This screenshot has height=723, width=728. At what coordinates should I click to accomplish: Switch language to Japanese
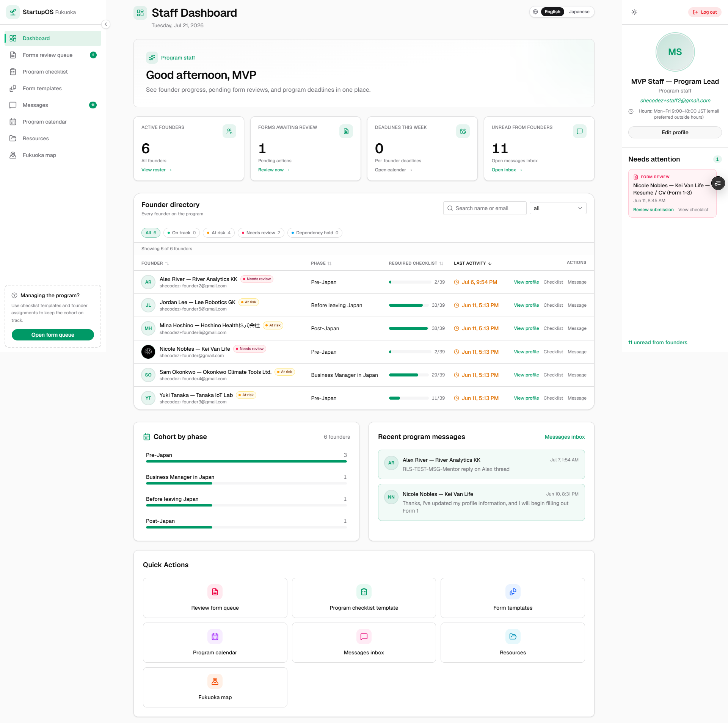579,12
